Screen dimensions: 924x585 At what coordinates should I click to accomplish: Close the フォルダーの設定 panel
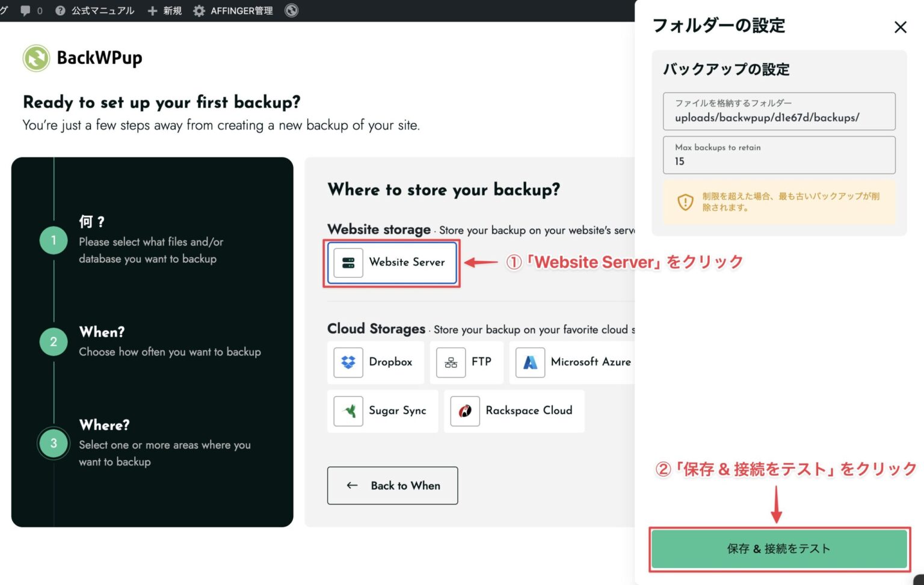click(x=900, y=27)
